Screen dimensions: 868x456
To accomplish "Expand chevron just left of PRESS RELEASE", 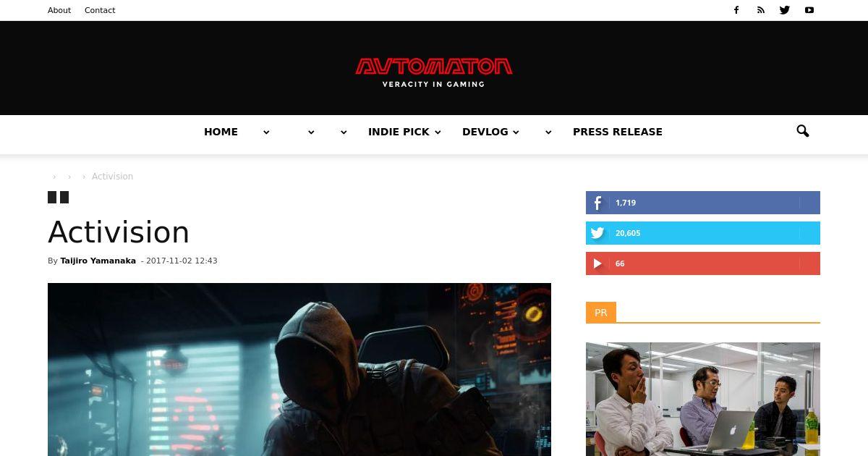I will [x=548, y=132].
